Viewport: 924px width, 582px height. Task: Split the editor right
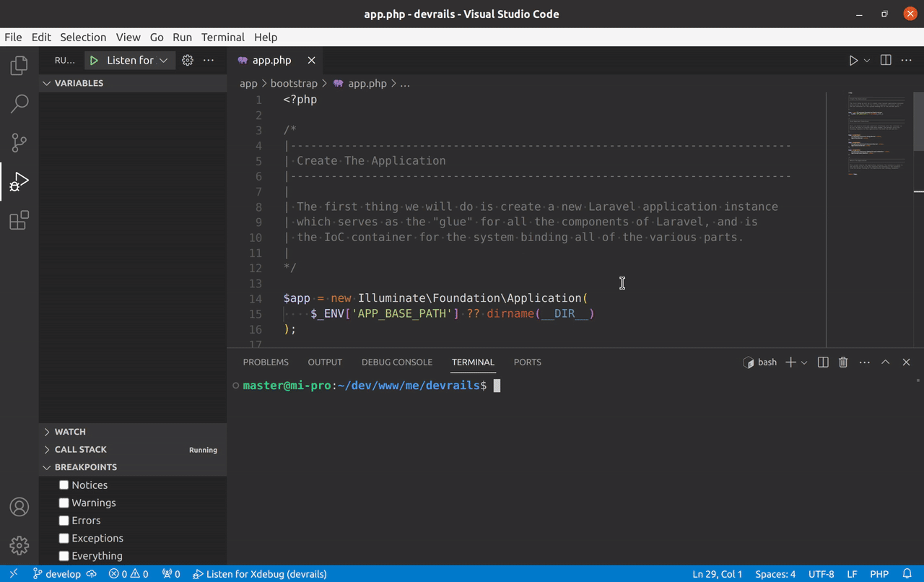tap(886, 61)
